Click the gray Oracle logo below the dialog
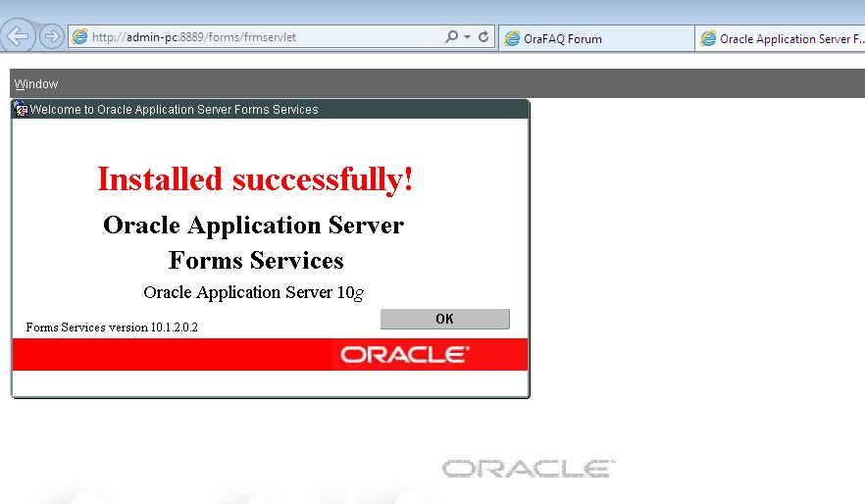Screen dimensions: 865x504 528,469
